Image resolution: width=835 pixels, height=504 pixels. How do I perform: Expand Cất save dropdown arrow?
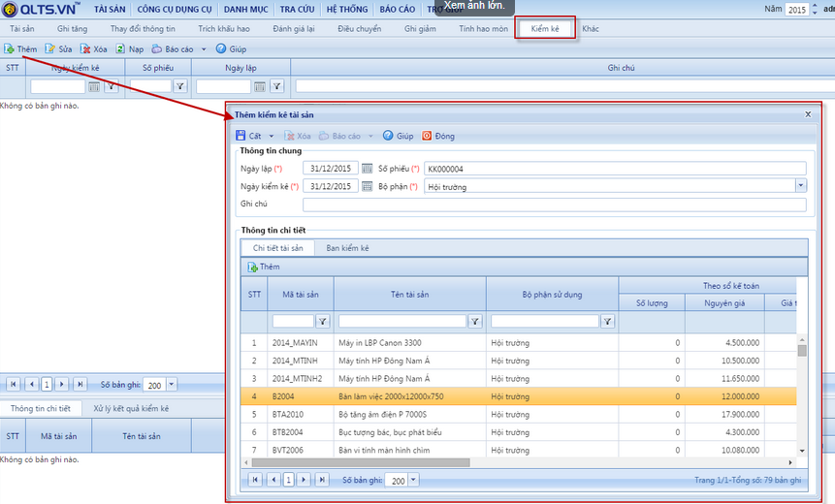click(271, 137)
